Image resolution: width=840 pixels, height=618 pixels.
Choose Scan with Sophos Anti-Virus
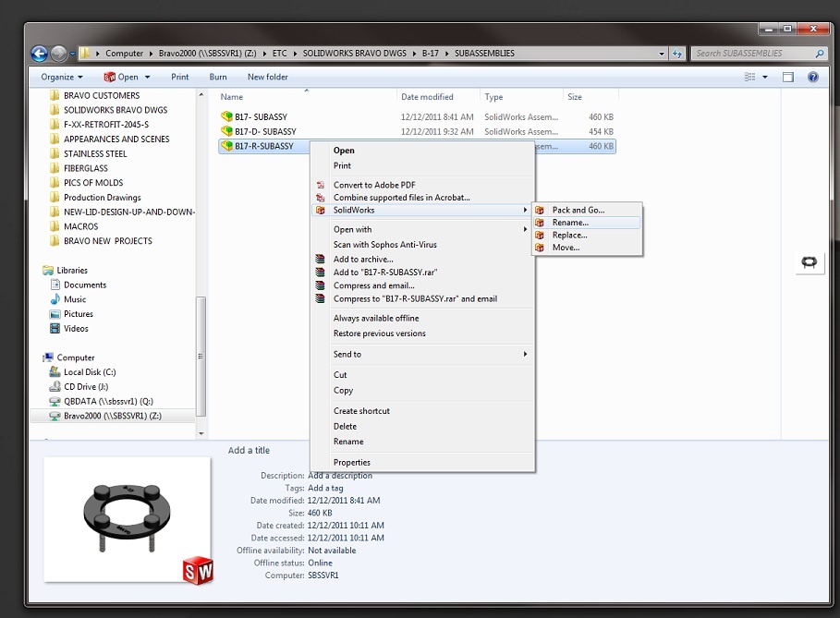pyautogui.click(x=385, y=244)
